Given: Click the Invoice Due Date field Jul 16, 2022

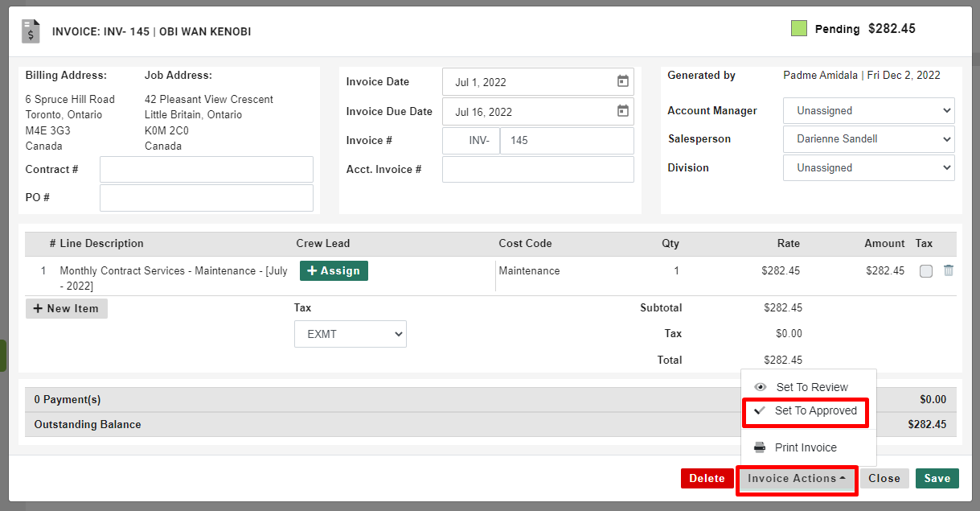Looking at the screenshot, I should coord(538,112).
